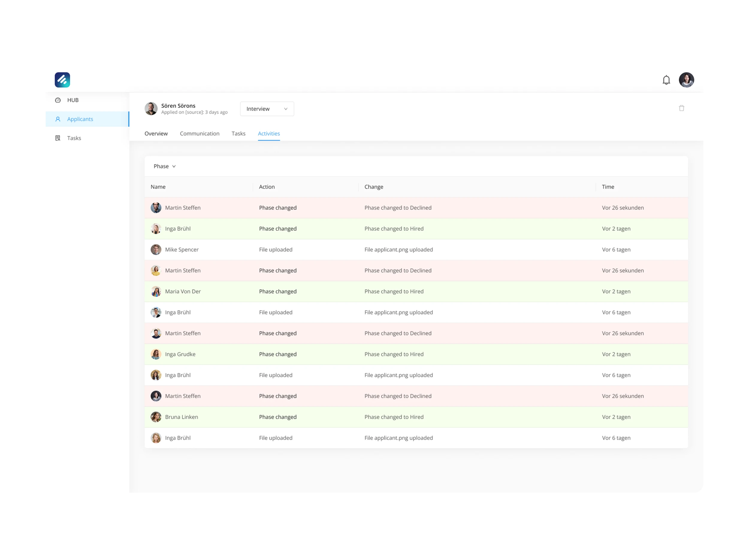Viewport: 749px width, 560px height.
Task: Click the name Maria Von Der
Action: [x=183, y=291]
